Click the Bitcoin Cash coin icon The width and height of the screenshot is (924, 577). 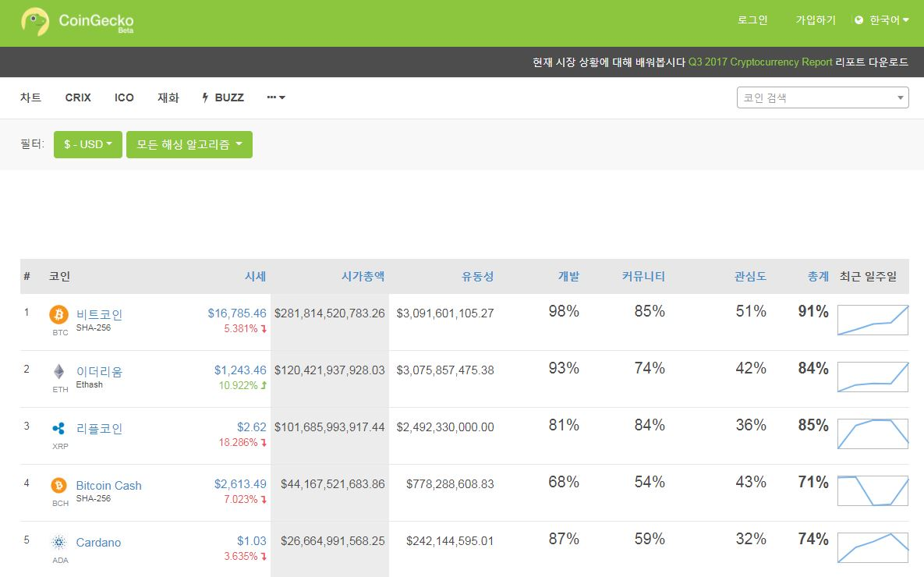coord(59,485)
